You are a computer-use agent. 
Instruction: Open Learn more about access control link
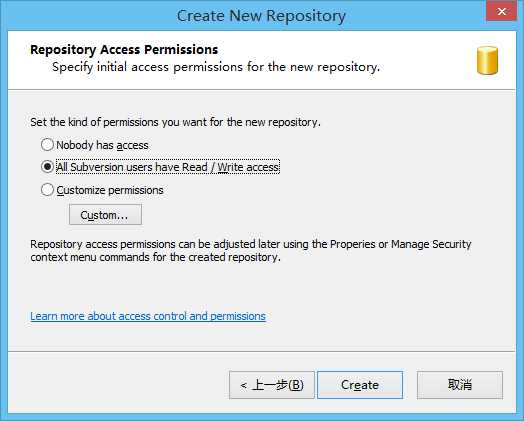point(148,316)
